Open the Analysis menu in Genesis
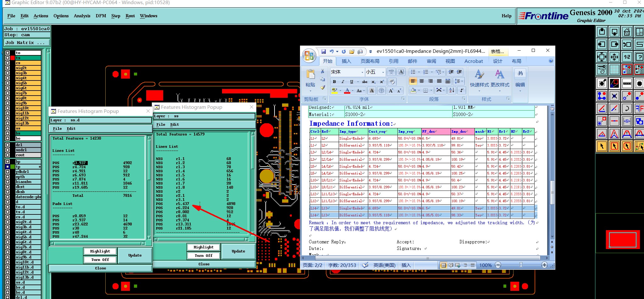Image resolution: width=644 pixels, height=299 pixels. tap(82, 16)
